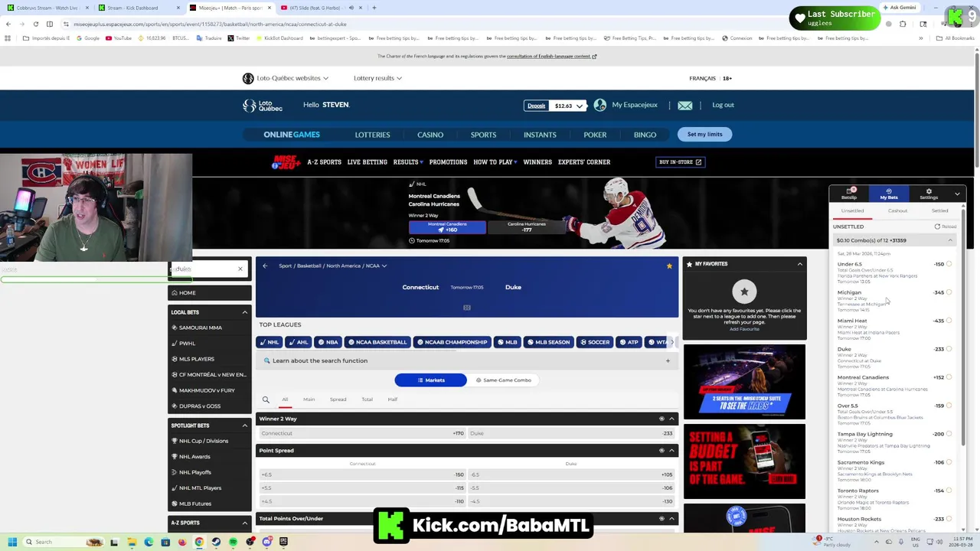980x551 pixels.
Task: Open the SOCCER league chip
Action: pos(594,342)
